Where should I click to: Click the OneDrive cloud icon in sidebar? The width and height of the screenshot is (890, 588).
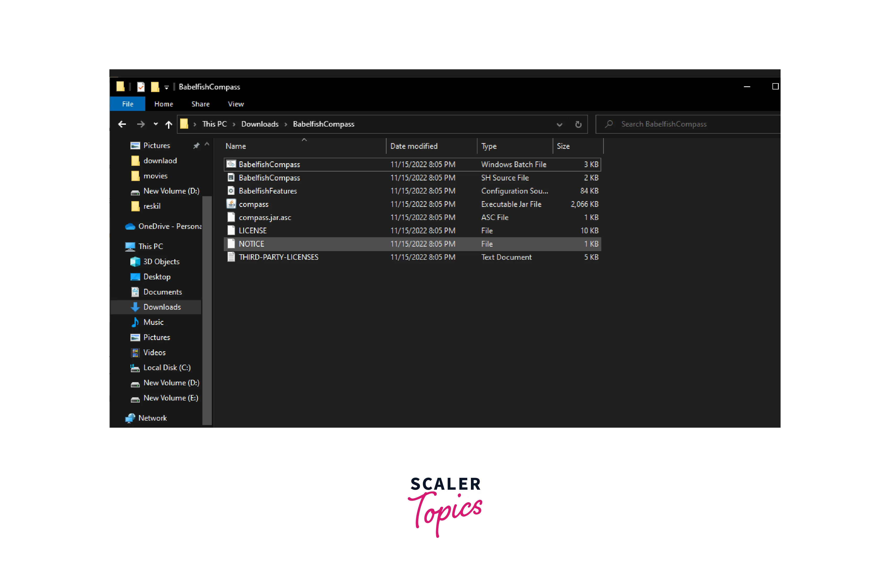click(130, 227)
